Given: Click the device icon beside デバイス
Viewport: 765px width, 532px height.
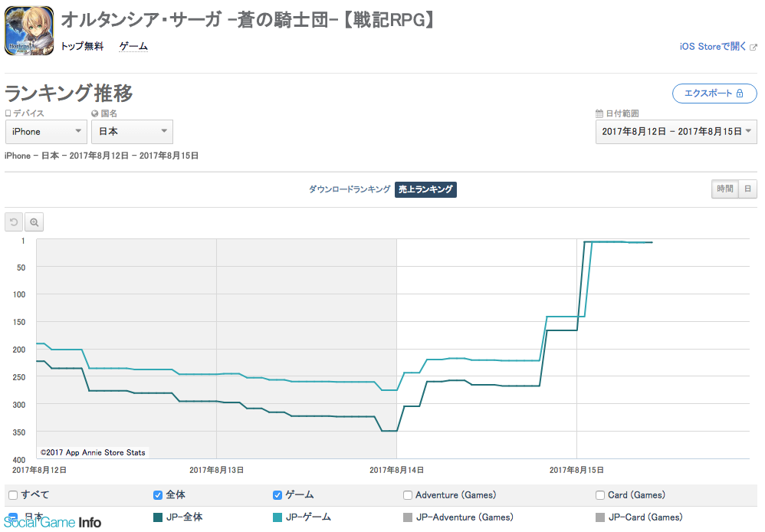Looking at the screenshot, I should [8, 113].
